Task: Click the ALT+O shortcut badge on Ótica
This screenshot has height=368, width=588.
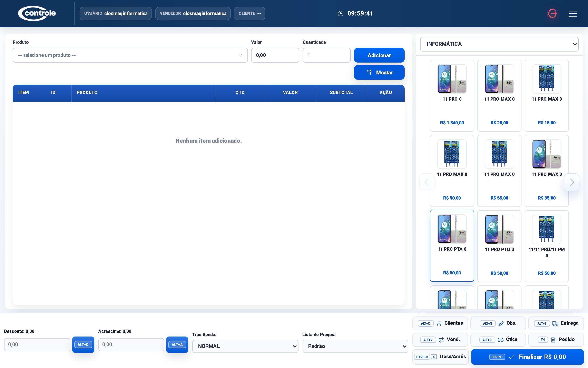Action: coord(487,340)
